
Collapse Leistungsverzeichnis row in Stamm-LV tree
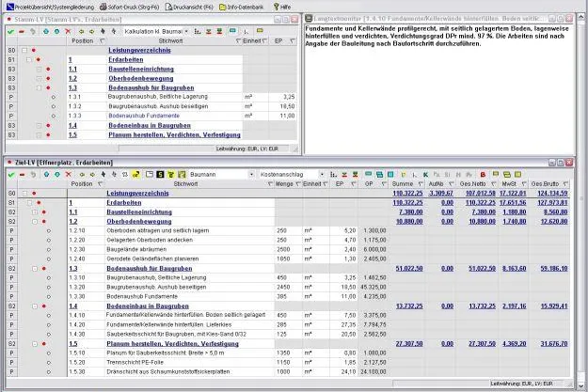[24, 50]
